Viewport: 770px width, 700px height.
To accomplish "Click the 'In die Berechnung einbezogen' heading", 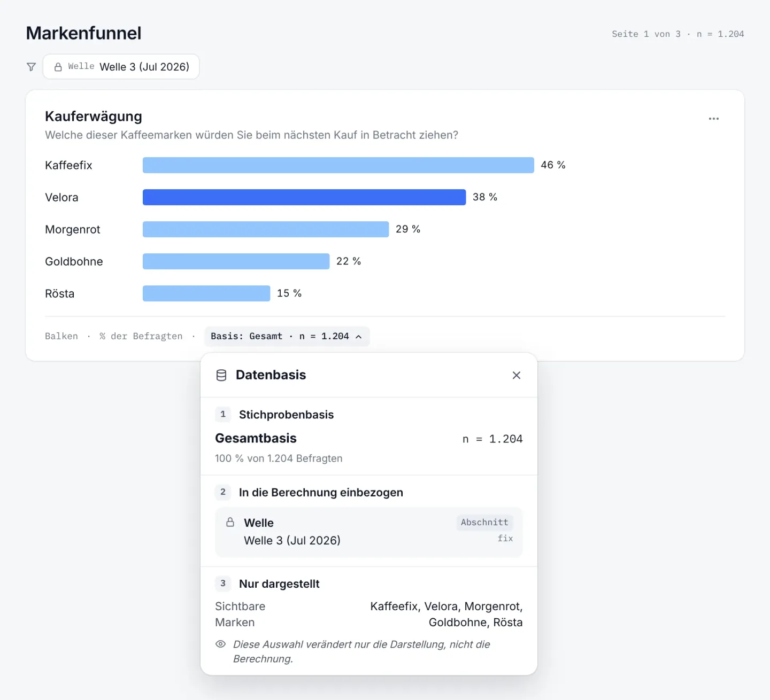I will [321, 493].
